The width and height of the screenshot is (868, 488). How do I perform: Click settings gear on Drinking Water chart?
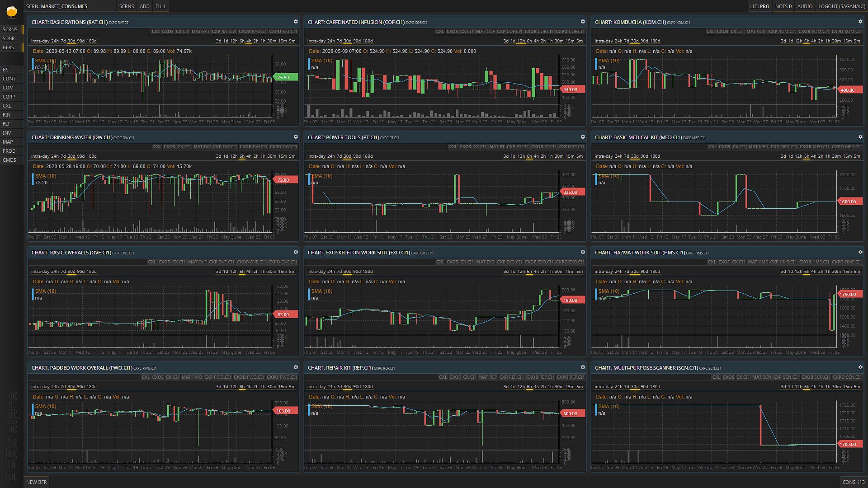296,137
